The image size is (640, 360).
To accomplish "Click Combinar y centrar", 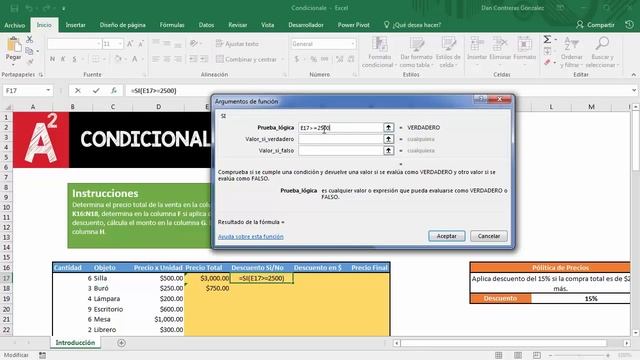I will pos(247,59).
